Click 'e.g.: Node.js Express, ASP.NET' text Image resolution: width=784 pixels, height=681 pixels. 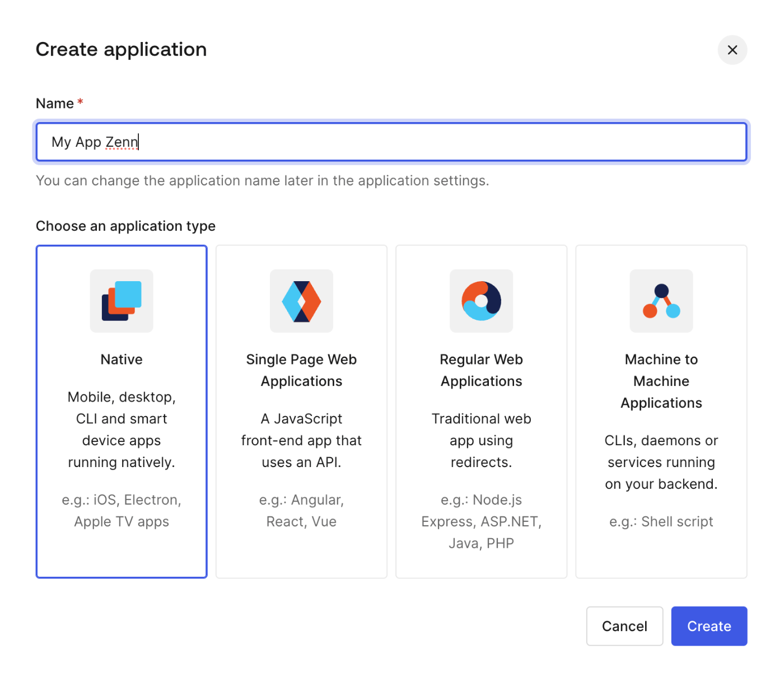tap(482, 521)
